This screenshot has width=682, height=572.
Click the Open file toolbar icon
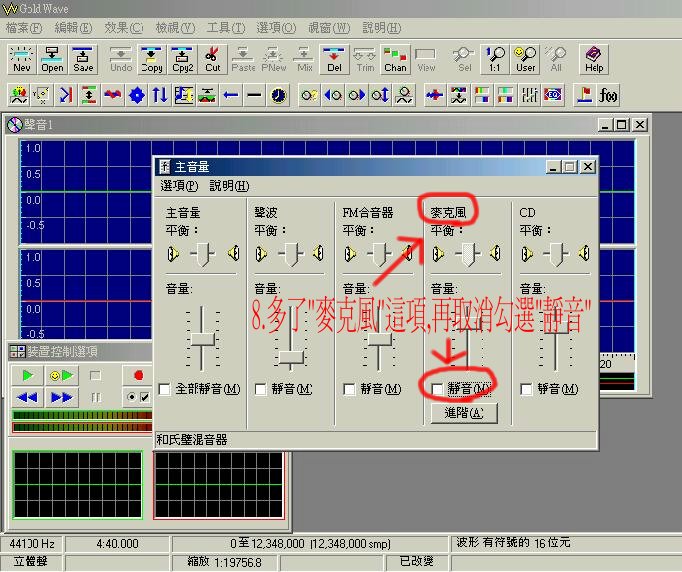tap(53, 59)
